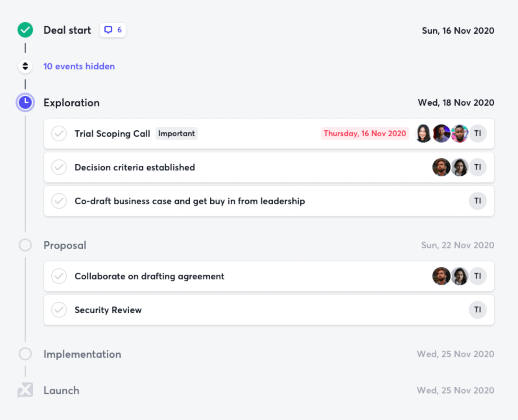Click the TI avatar on Co-draft business case
518x420 pixels.
click(x=477, y=201)
